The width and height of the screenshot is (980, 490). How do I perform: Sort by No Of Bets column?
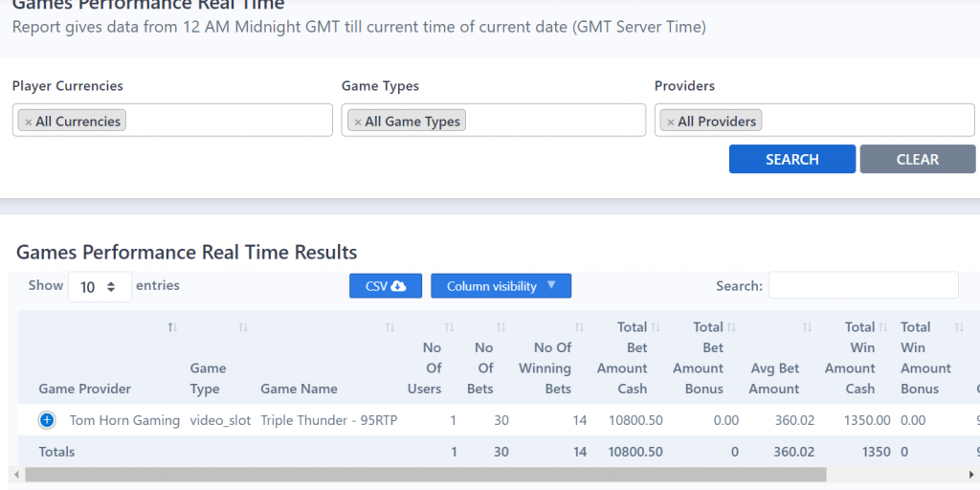501,328
